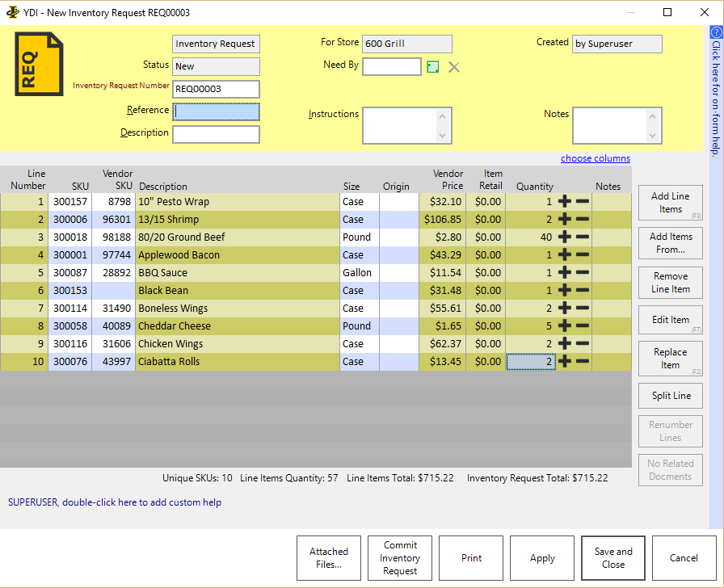Viewport: 724px width, 588px height.
Task: Select the Cheddar Cheese row
Action: (x=174, y=326)
